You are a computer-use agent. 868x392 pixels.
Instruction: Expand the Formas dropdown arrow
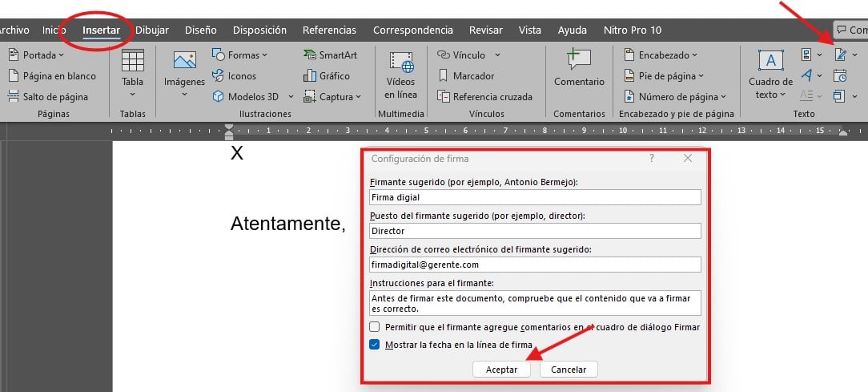(x=264, y=55)
